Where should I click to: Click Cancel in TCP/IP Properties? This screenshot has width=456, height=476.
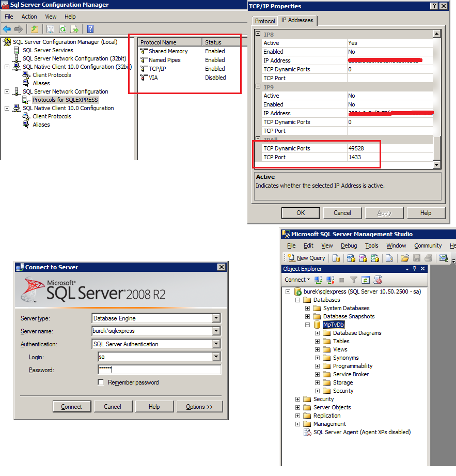pyautogui.click(x=342, y=213)
